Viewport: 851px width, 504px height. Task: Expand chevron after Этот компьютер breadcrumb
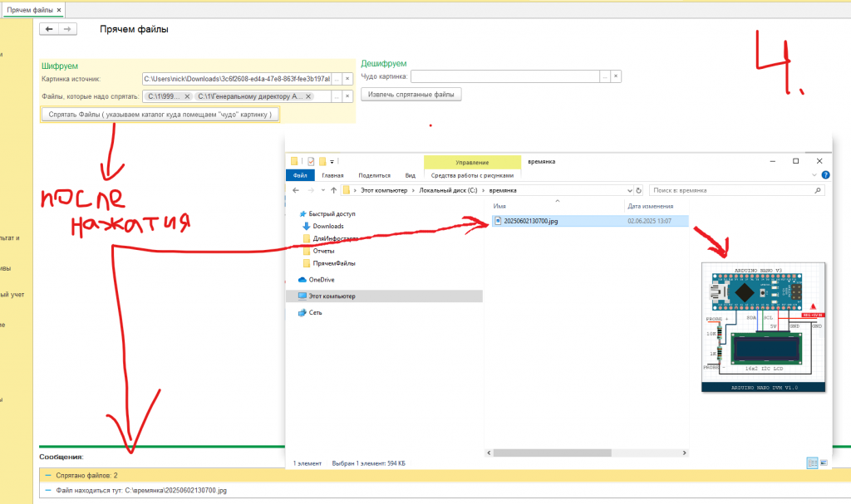tap(413, 190)
